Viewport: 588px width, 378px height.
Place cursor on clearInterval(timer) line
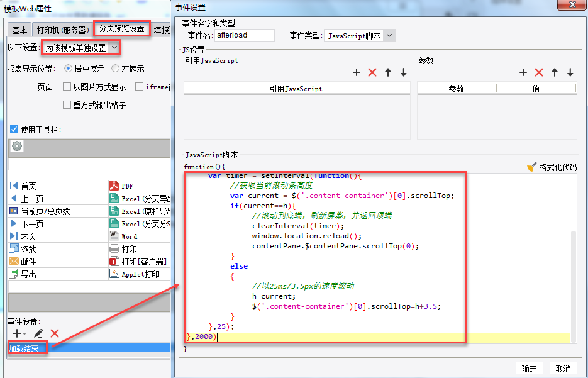point(298,226)
